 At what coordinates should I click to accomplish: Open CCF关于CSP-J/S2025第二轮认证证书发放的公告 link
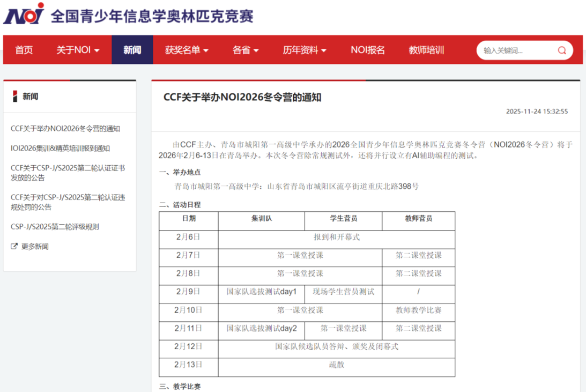(68, 173)
